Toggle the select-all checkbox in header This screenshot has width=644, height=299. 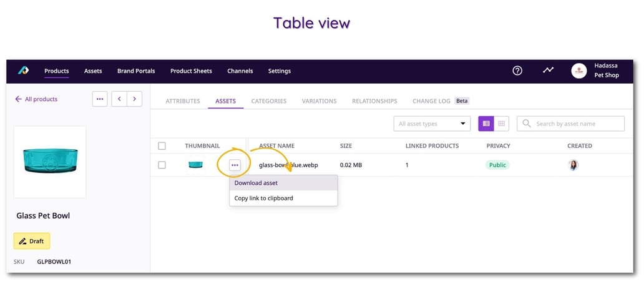(x=162, y=146)
